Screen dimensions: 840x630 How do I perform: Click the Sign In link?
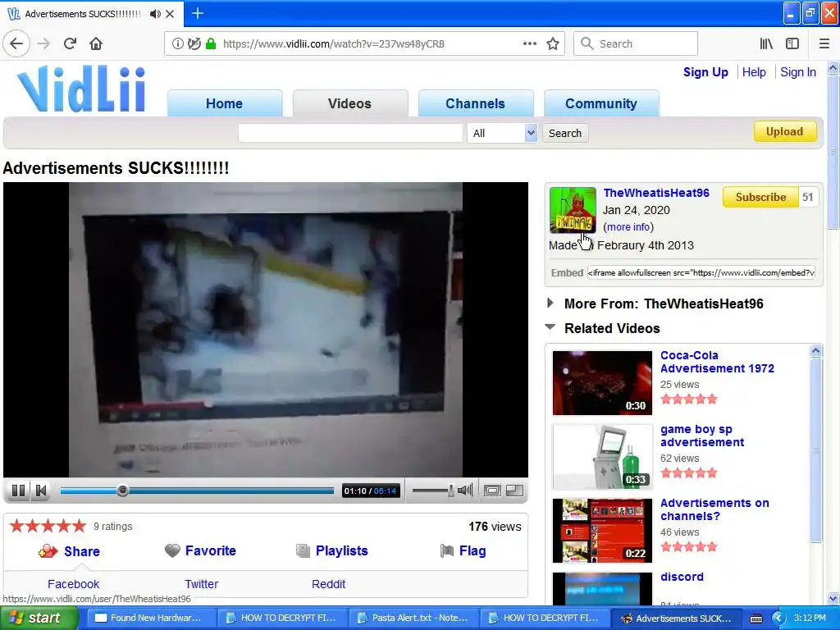tap(798, 72)
